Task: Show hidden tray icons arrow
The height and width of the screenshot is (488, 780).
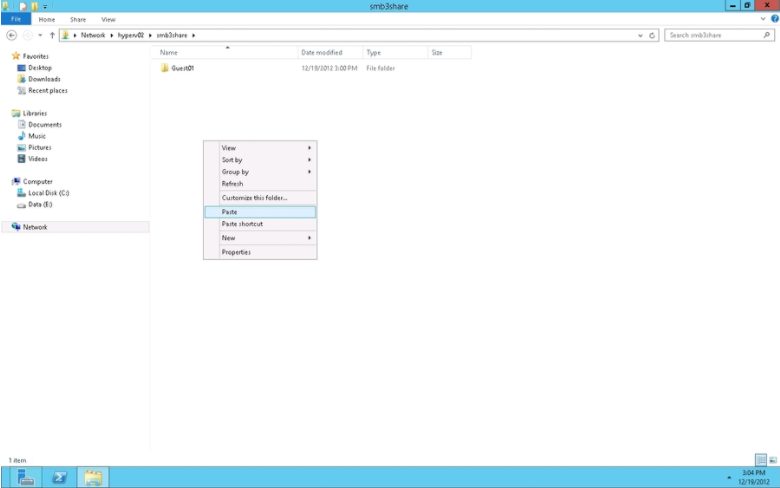Action: pos(729,478)
